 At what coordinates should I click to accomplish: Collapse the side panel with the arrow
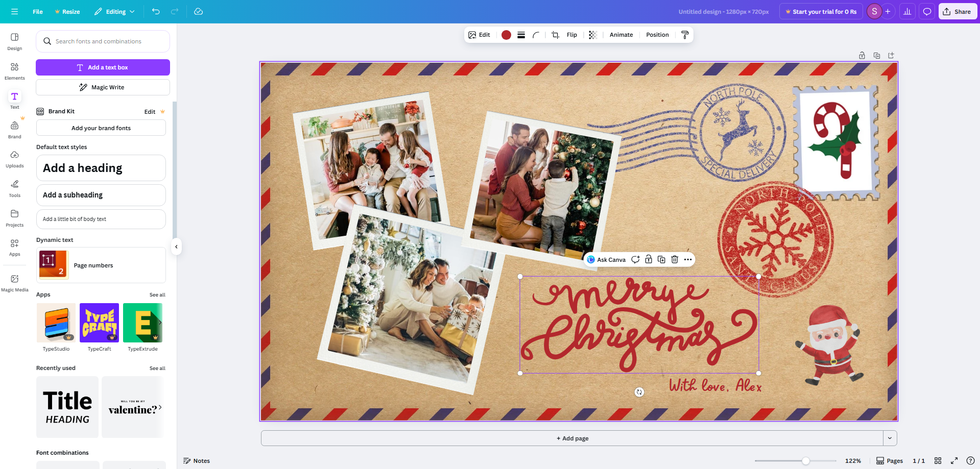(176, 246)
